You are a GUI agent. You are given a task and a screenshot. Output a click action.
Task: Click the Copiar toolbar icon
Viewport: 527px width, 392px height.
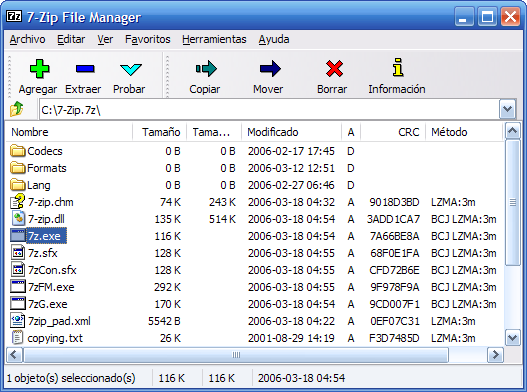[206, 69]
